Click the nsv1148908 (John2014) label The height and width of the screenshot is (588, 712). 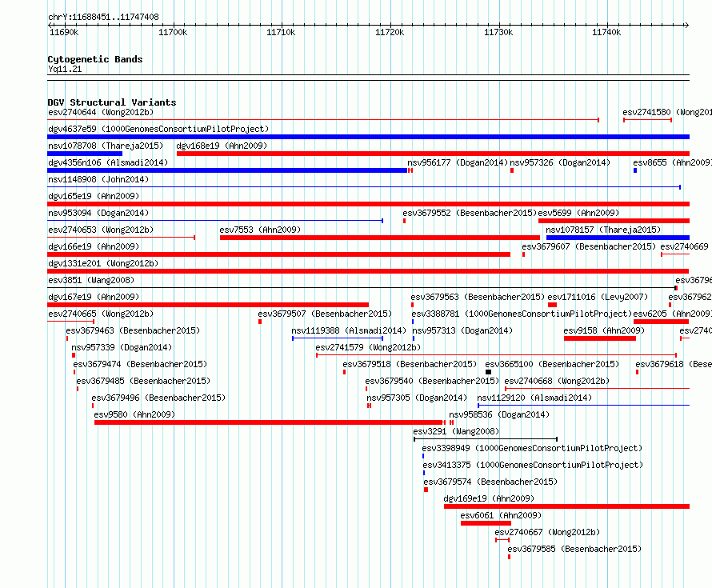point(98,179)
